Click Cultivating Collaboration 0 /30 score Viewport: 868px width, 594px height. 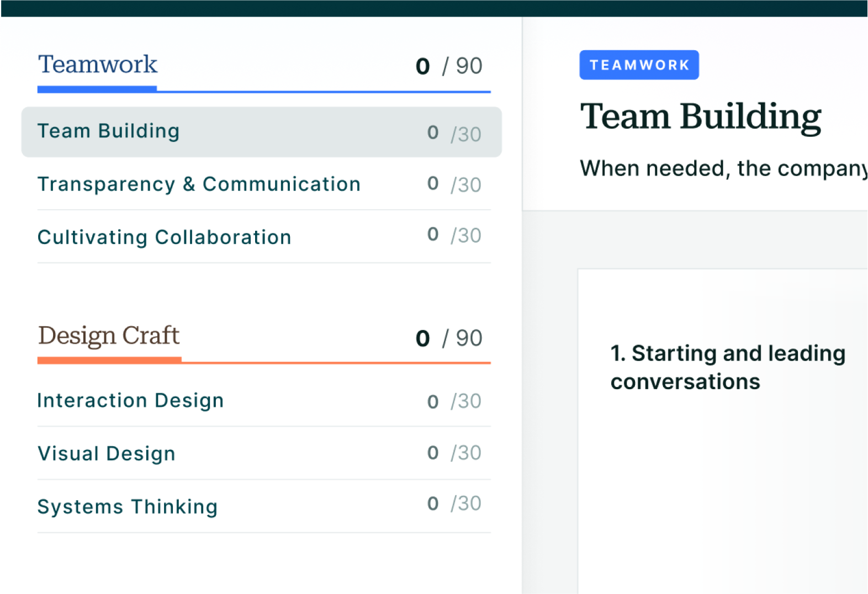(454, 235)
